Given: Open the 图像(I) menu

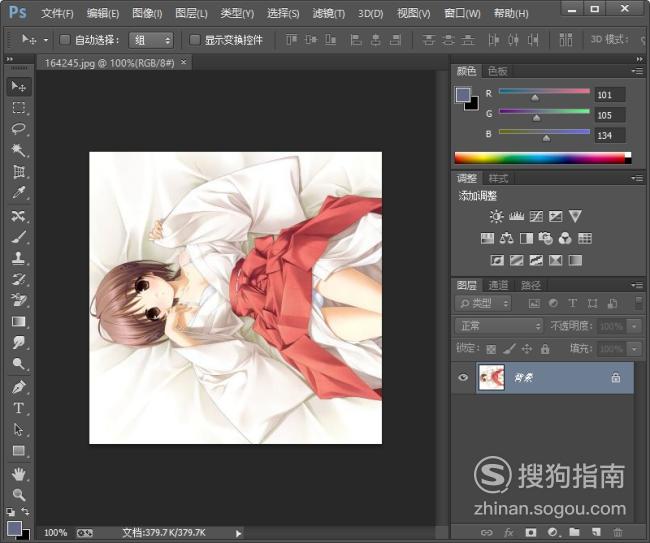Looking at the screenshot, I should click(x=147, y=14).
